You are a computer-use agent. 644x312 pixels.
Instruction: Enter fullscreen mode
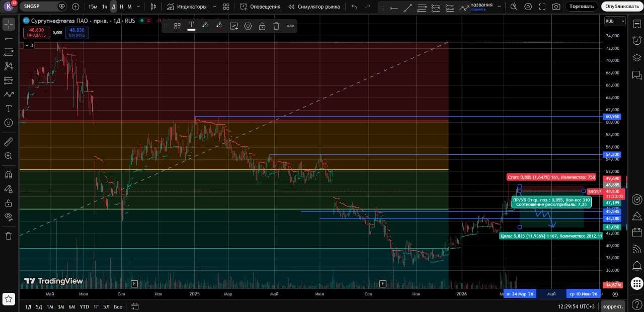pyautogui.click(x=542, y=7)
